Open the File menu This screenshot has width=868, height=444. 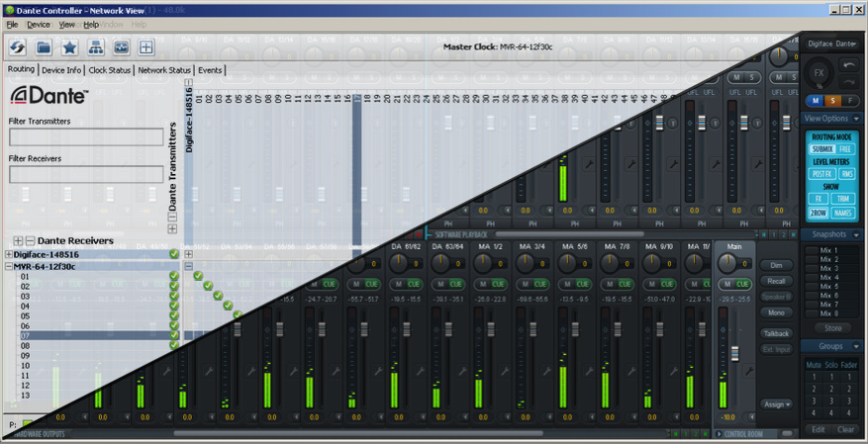pos(12,25)
